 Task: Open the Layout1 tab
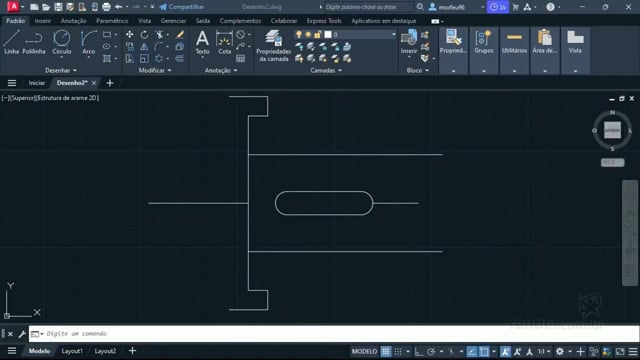[72, 351]
